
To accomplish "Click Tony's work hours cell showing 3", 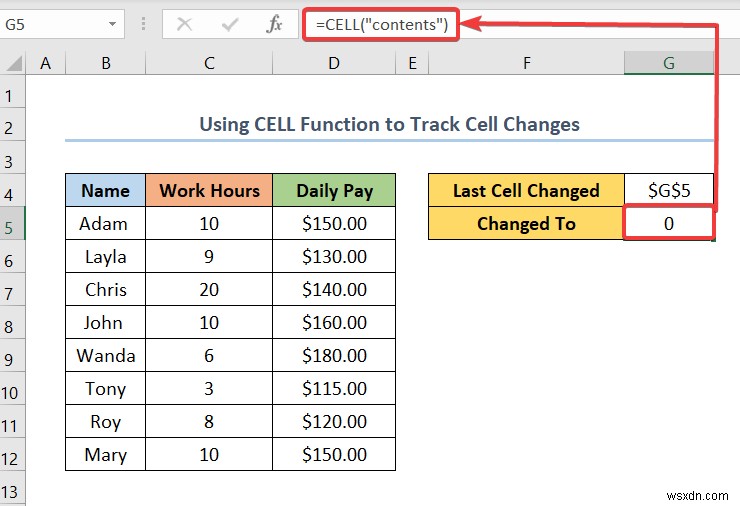I will tap(209, 388).
